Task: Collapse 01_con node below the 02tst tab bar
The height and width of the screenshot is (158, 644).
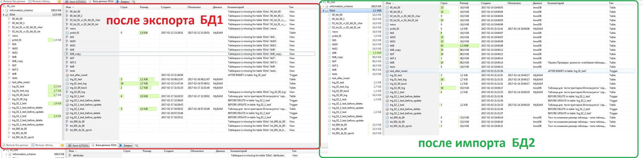Action: point(4,150)
